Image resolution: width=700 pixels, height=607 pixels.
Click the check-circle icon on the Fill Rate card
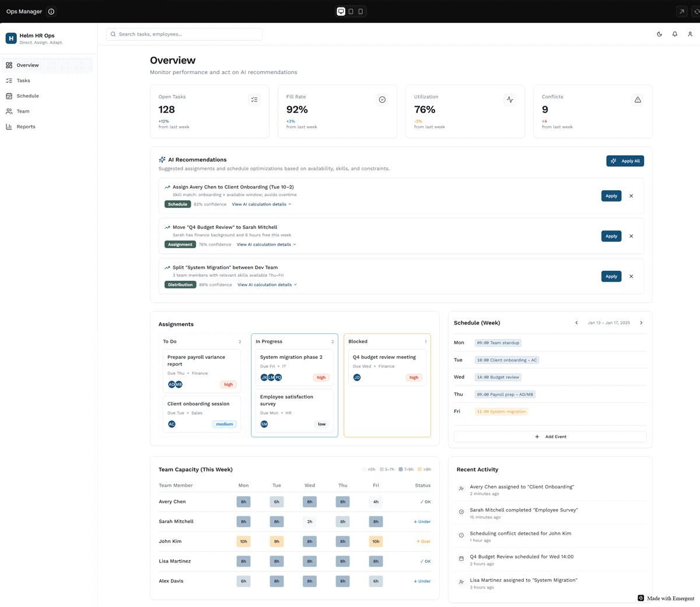382,99
